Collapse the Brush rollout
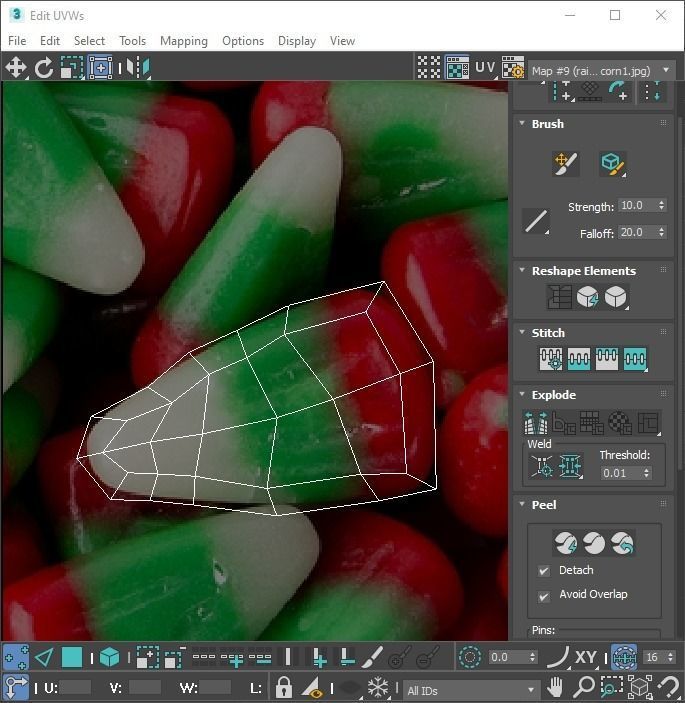Image resolution: width=685 pixels, height=703 pixels. coord(522,123)
